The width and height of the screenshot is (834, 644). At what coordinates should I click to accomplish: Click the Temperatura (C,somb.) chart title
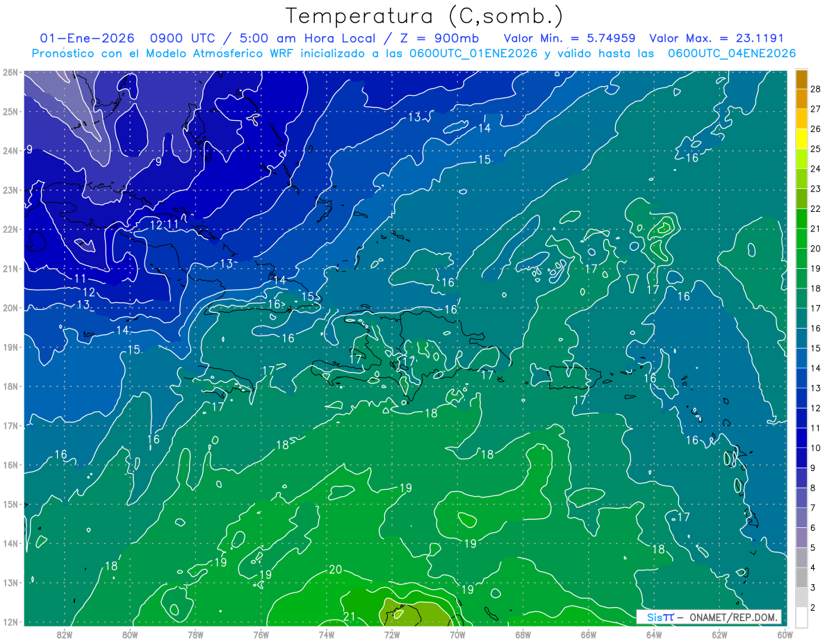tap(424, 16)
